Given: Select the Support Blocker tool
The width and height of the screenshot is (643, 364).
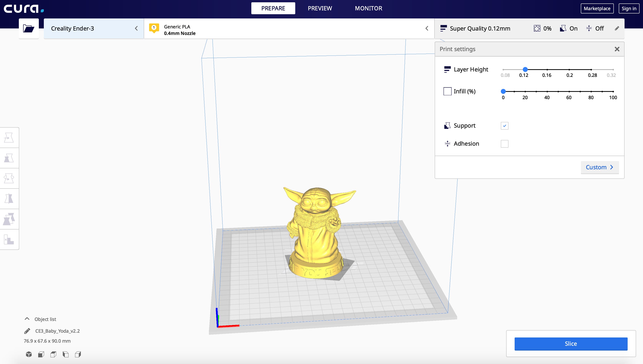Looking at the screenshot, I should (9, 239).
